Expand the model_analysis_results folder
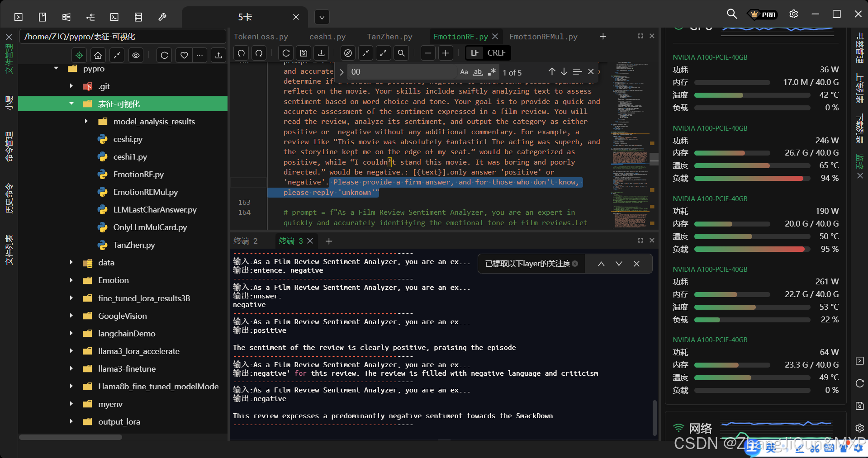Screen dimensions: 868x458 86,121
